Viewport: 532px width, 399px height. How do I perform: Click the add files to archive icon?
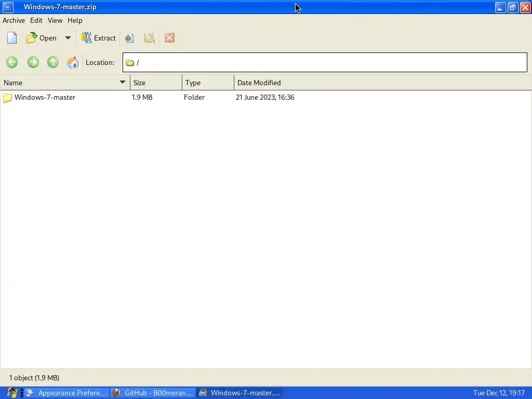click(129, 38)
